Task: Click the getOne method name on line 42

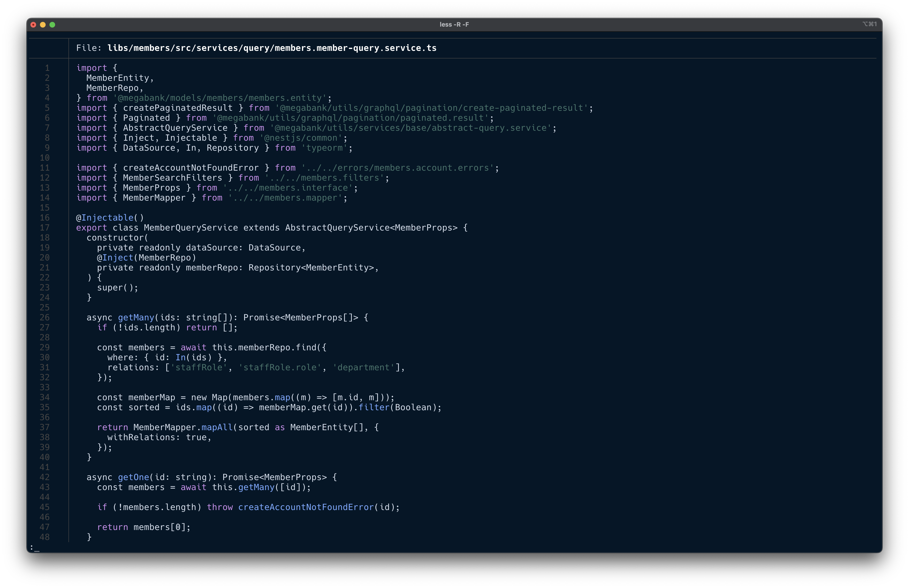Action: [133, 477]
